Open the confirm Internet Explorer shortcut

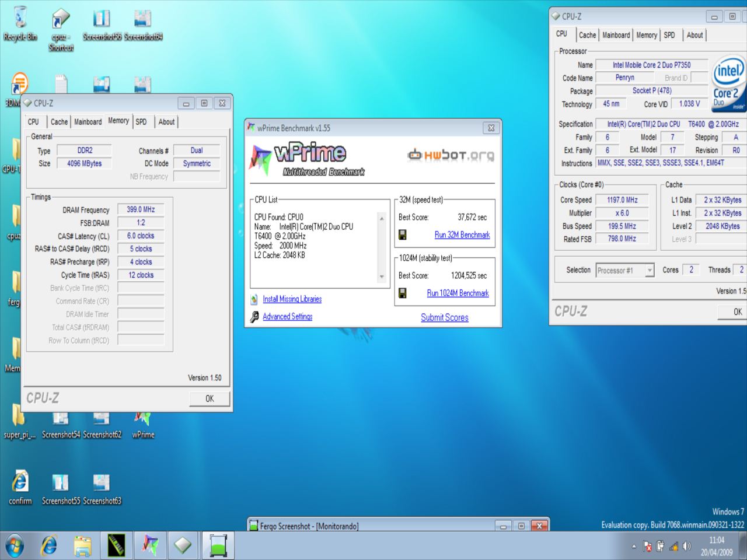pyautogui.click(x=20, y=487)
